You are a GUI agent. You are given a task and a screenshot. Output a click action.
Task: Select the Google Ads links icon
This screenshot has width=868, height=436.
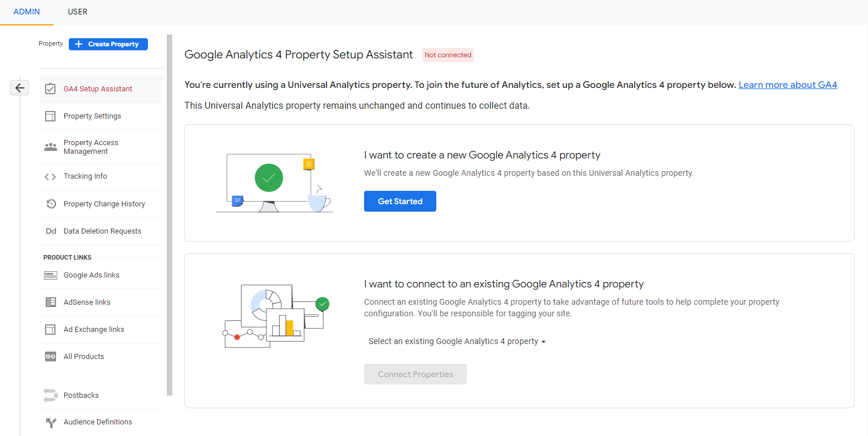(x=50, y=275)
